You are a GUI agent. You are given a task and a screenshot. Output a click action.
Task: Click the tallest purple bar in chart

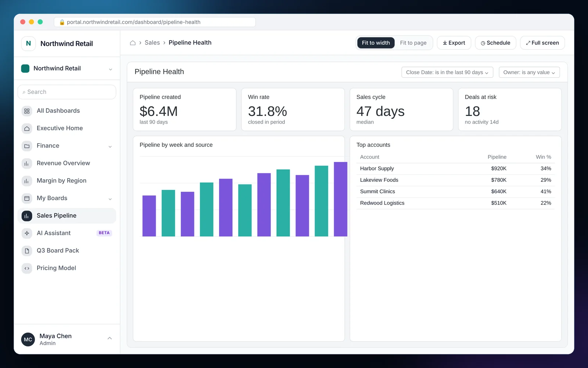[340, 199]
